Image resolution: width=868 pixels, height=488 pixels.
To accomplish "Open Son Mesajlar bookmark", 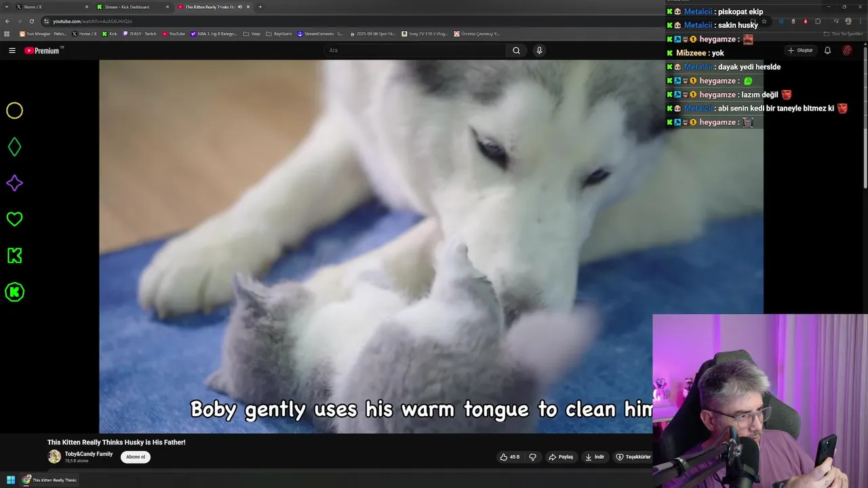I will point(43,33).
